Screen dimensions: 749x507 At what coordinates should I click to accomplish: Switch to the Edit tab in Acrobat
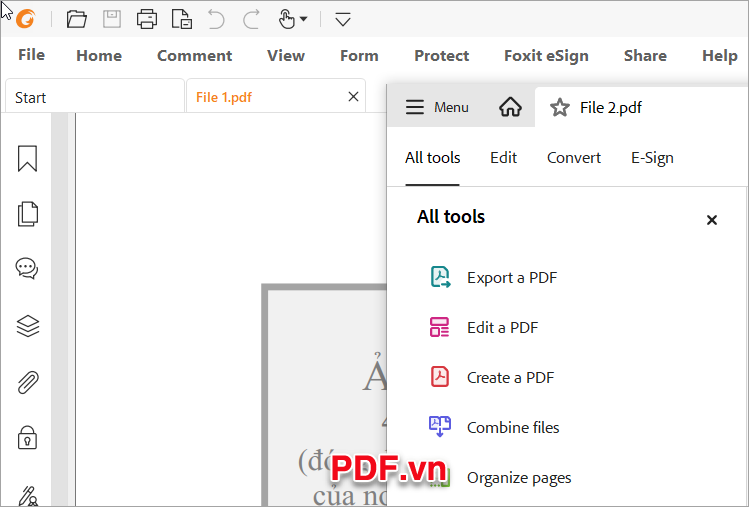(503, 158)
